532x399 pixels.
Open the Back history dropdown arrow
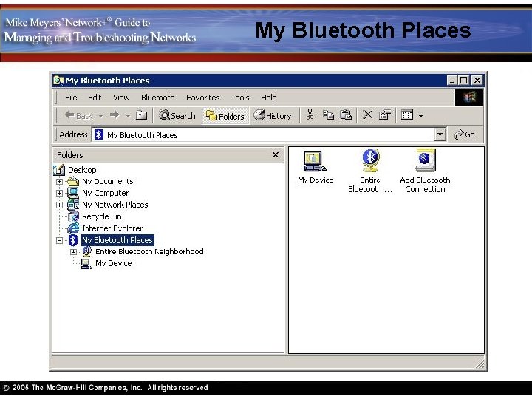(x=100, y=116)
